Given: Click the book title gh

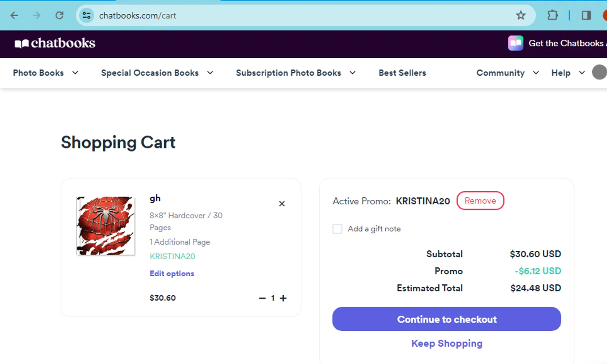Looking at the screenshot, I should 155,199.
